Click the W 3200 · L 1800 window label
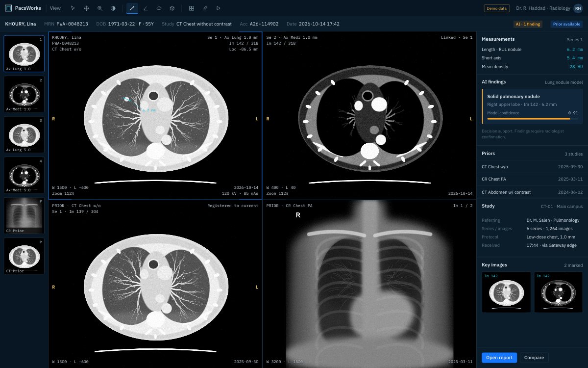588x368 pixels. pyautogui.click(x=285, y=362)
